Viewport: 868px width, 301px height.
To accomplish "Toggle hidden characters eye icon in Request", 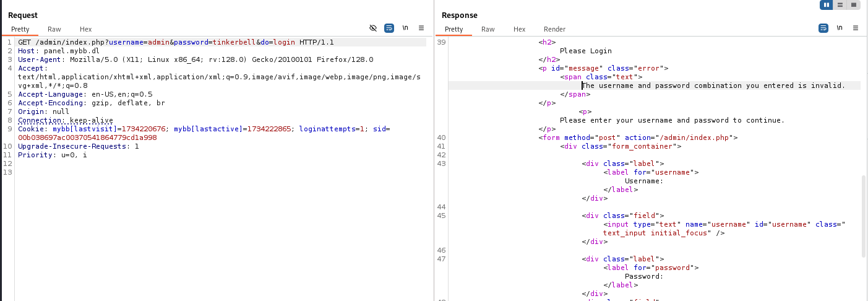I will click(372, 28).
